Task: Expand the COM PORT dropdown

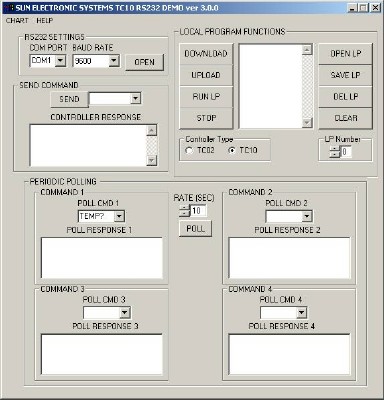Action: pos(60,61)
